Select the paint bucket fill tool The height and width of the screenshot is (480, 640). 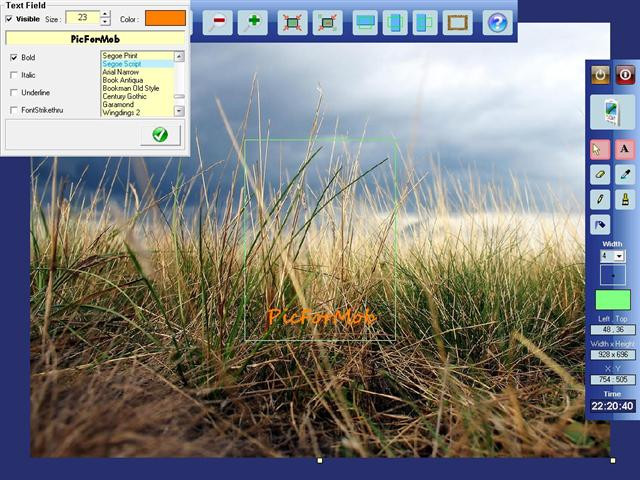pyautogui.click(x=600, y=225)
